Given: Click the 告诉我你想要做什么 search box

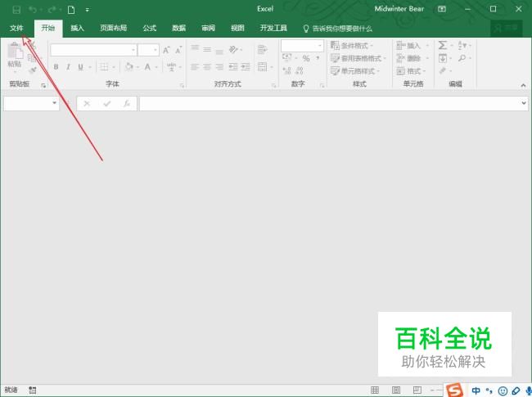Looking at the screenshot, I should 338,29.
